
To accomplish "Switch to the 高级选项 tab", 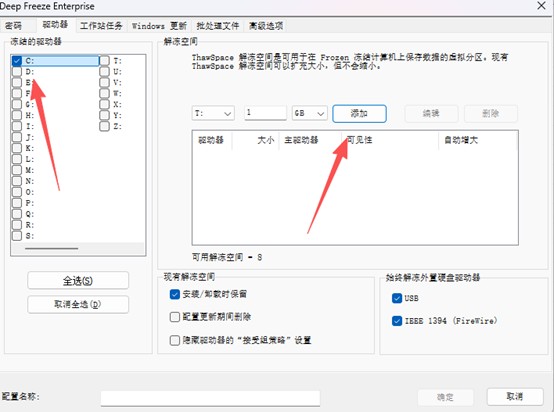I will tap(266, 26).
